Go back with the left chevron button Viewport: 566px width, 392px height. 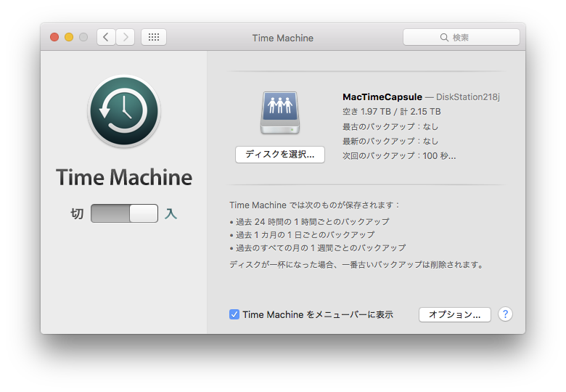(x=106, y=37)
